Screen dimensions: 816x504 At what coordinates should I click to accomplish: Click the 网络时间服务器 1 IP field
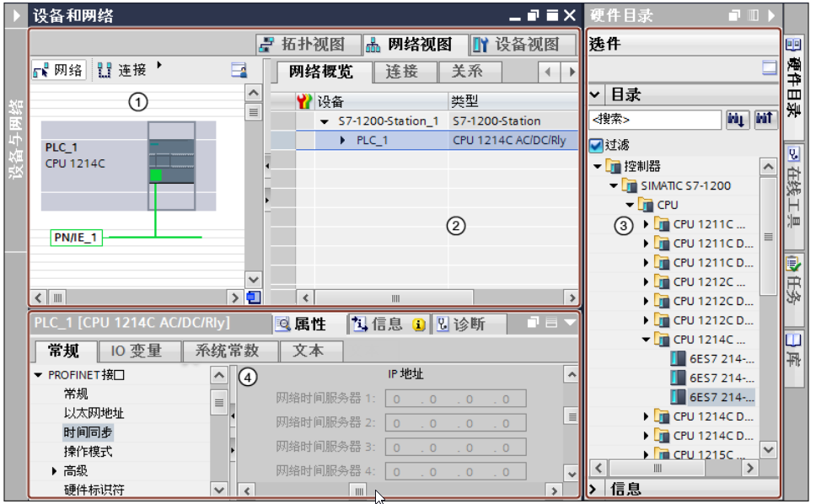(455, 399)
